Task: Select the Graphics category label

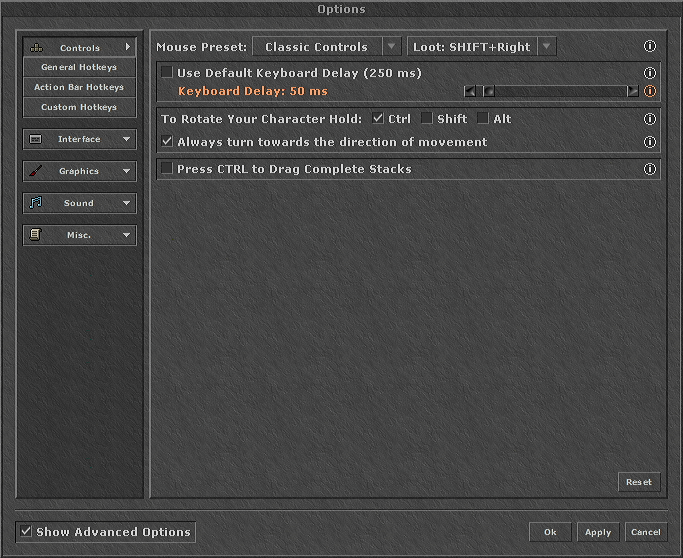Action: [79, 171]
